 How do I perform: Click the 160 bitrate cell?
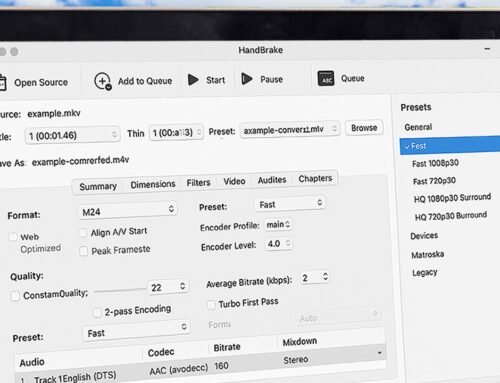[221, 366]
